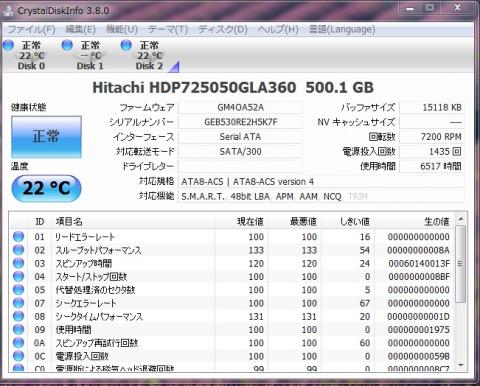Click the power on hours 6517 時間
The height and width of the screenshot is (386, 480).
(431, 166)
